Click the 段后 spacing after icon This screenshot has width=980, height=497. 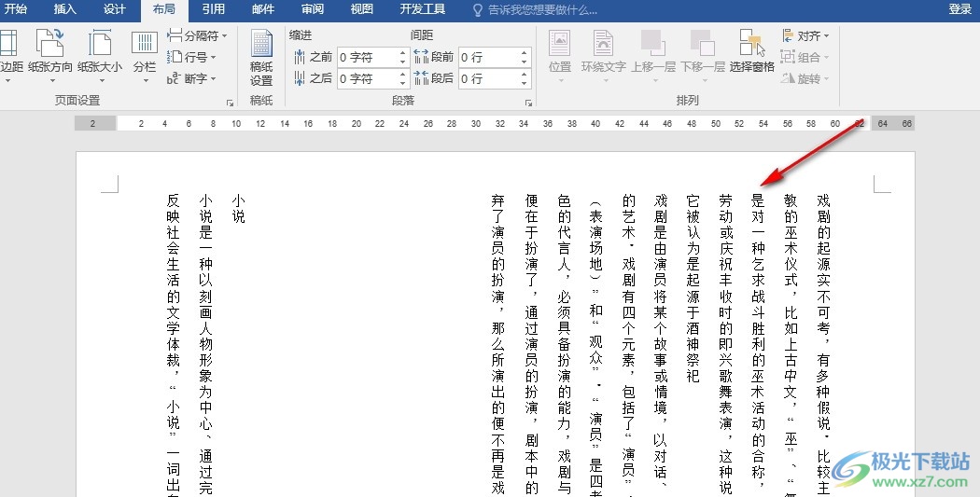tap(421, 78)
